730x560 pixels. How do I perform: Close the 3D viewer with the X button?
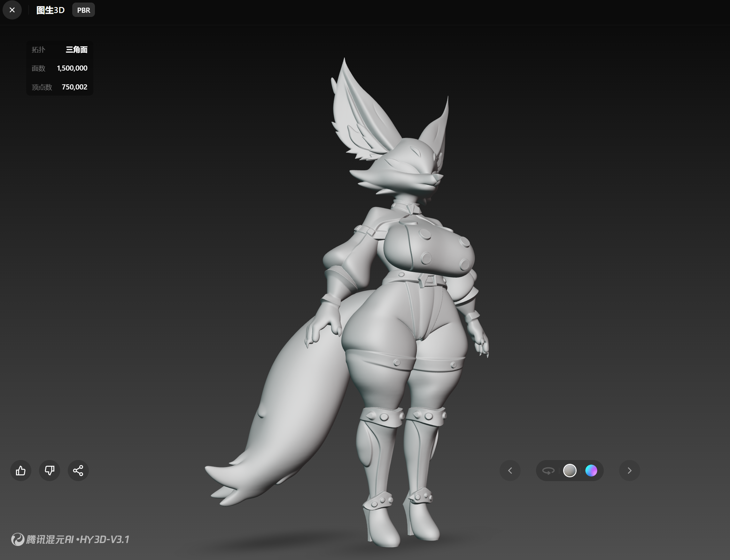pyautogui.click(x=12, y=10)
